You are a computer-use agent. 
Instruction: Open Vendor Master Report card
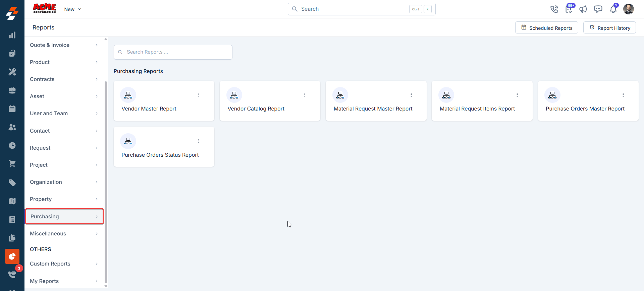click(x=164, y=101)
